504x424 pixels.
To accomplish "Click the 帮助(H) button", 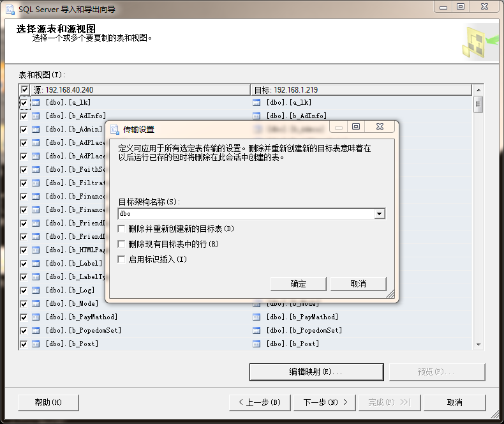I will pyautogui.click(x=48, y=402).
